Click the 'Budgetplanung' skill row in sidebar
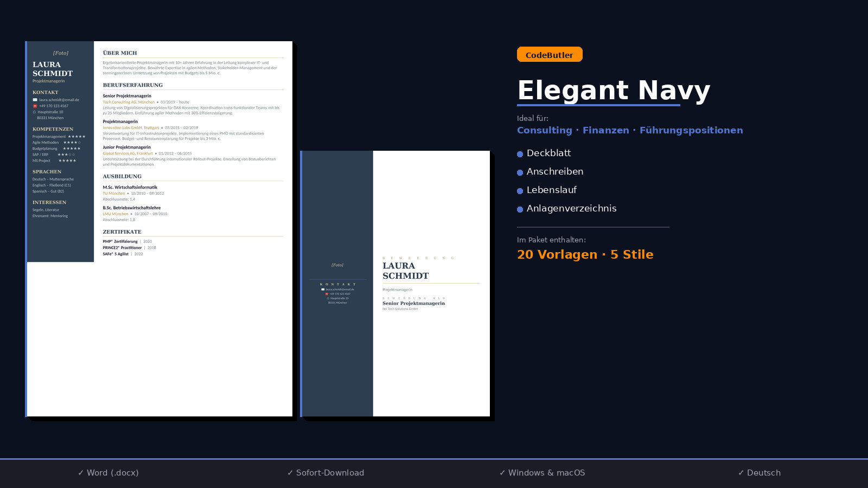 pyautogui.click(x=56, y=149)
